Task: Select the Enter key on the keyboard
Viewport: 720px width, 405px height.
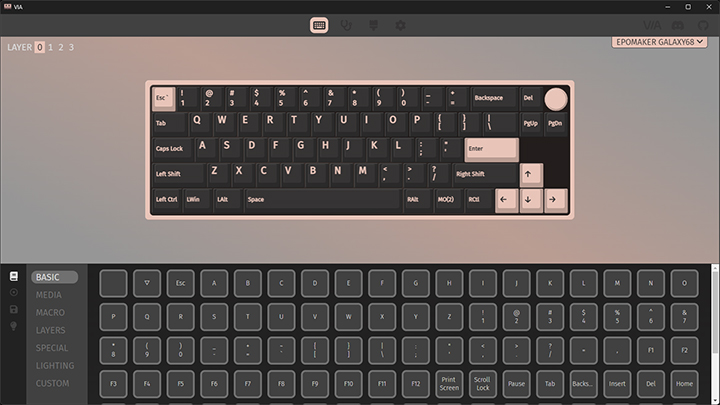Action: click(x=491, y=148)
